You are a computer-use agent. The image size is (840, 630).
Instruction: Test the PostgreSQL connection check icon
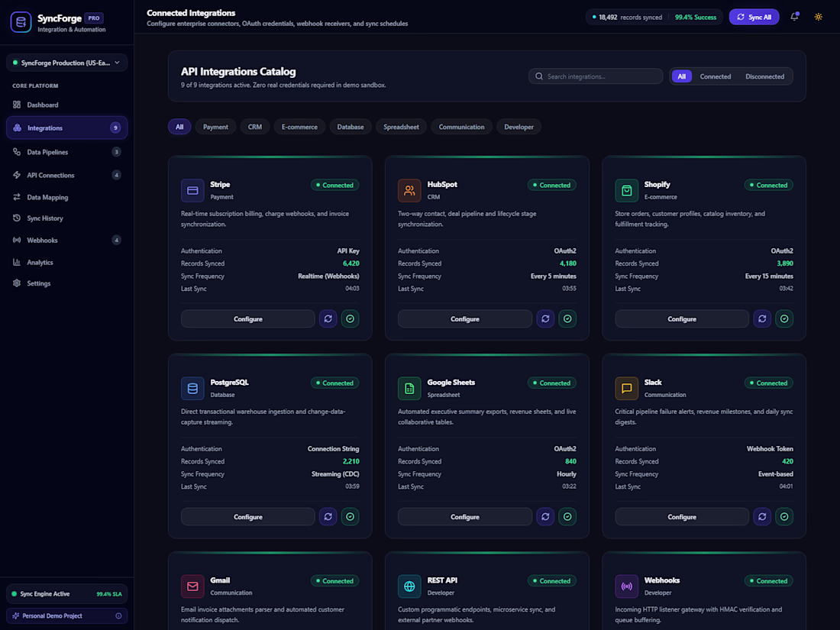point(350,517)
